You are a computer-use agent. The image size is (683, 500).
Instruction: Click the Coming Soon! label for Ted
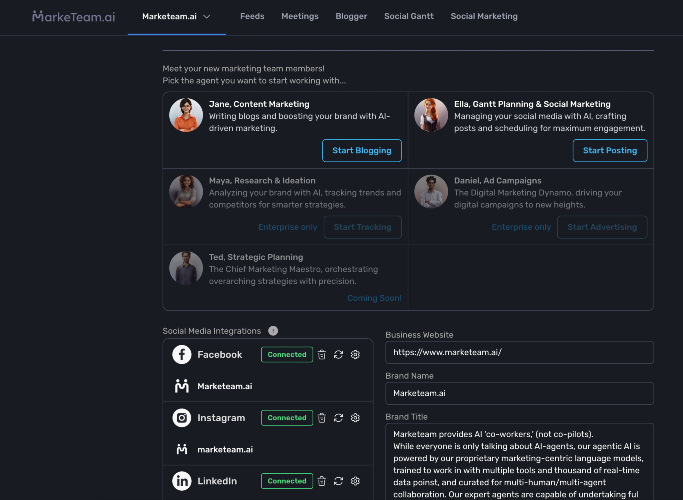[x=374, y=298]
